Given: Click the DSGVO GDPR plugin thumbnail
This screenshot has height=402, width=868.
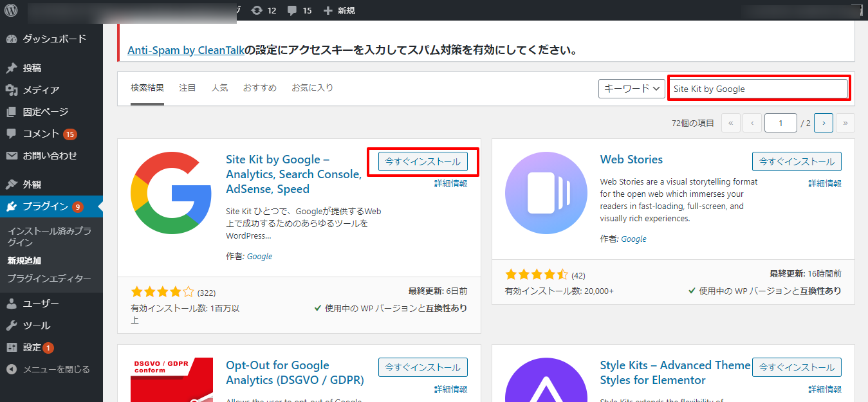Looking at the screenshot, I should (171, 379).
